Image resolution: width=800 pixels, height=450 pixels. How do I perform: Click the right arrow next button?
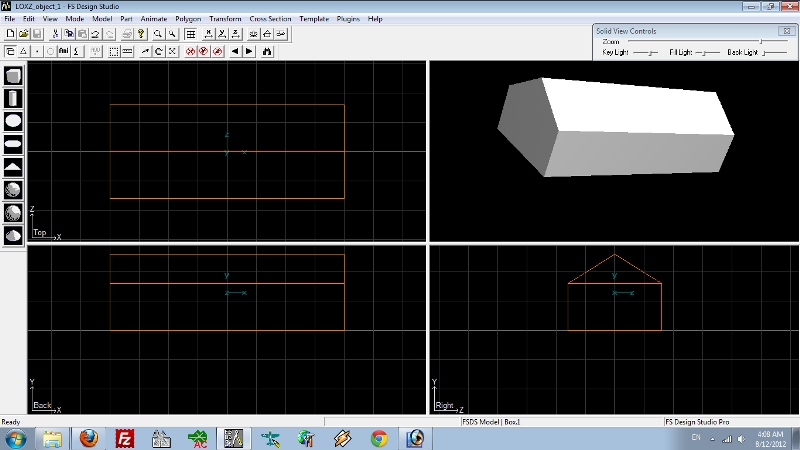(249, 51)
